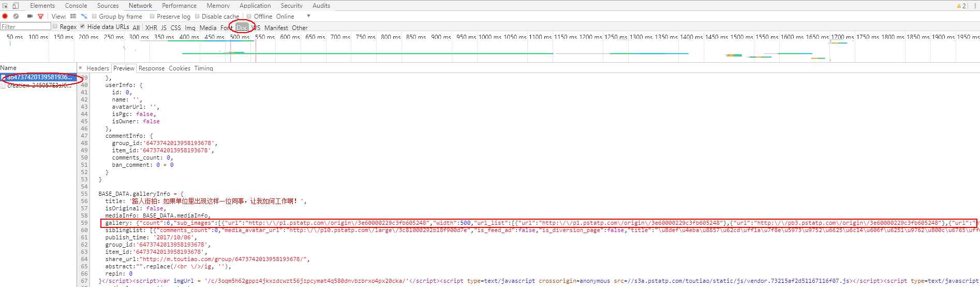Open the Memory tab
Viewport: 980px width, 287px height.
[x=218, y=6]
